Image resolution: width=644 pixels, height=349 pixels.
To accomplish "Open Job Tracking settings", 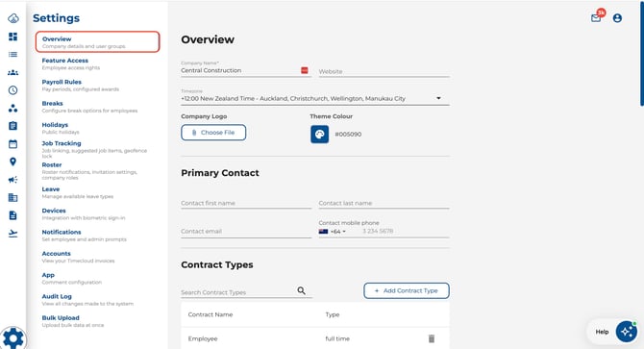I will 94,149.
